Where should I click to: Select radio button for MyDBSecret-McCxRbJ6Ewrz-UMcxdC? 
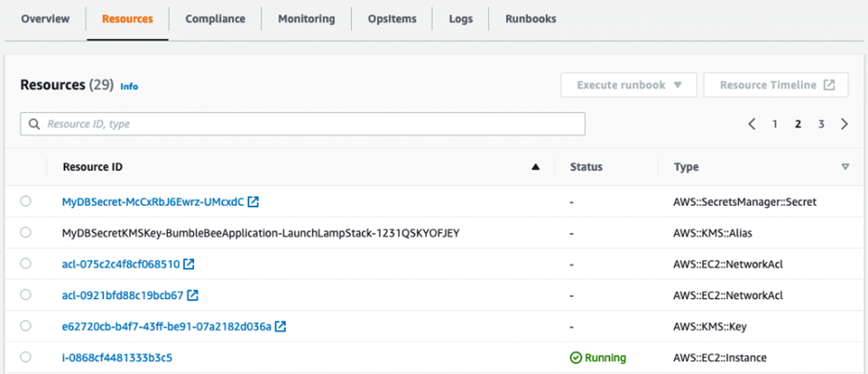pos(25,201)
